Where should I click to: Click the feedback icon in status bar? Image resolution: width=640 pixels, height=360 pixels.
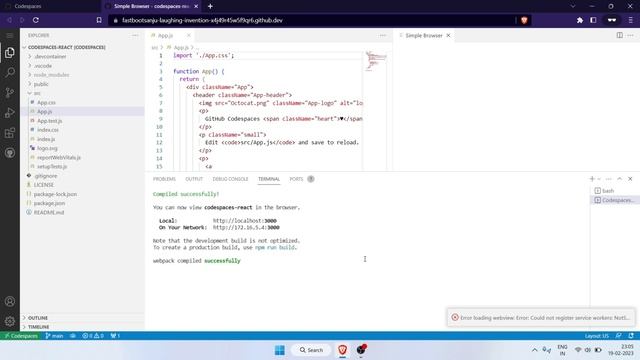point(619,336)
